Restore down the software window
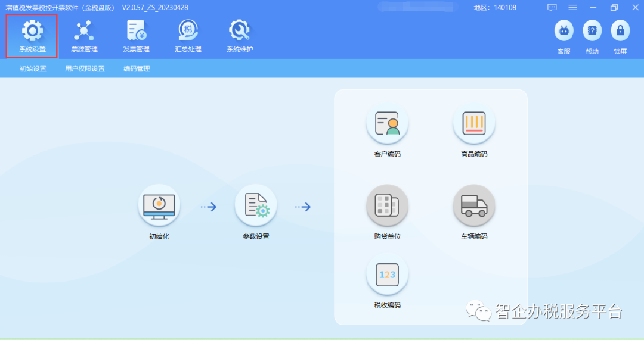 (x=614, y=7)
